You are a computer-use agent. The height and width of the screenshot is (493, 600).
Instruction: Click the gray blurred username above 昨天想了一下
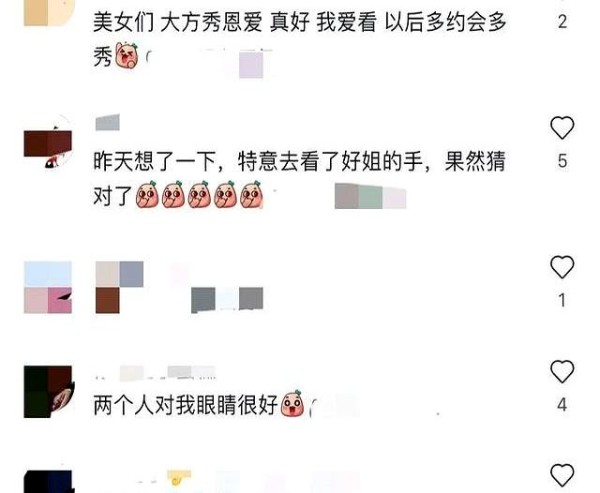coord(107,122)
